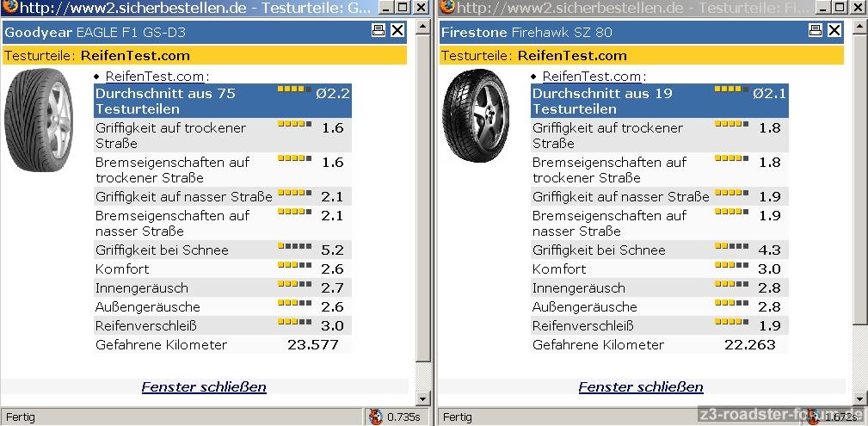Maximize the left Goodyear browser window
Image resolution: width=868 pixels, height=426 pixels.
(402, 8)
